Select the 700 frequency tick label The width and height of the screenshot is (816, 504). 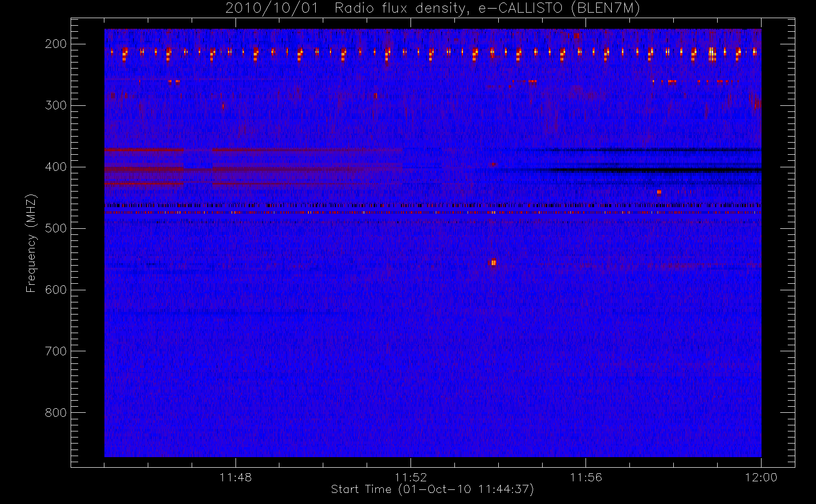click(55, 351)
